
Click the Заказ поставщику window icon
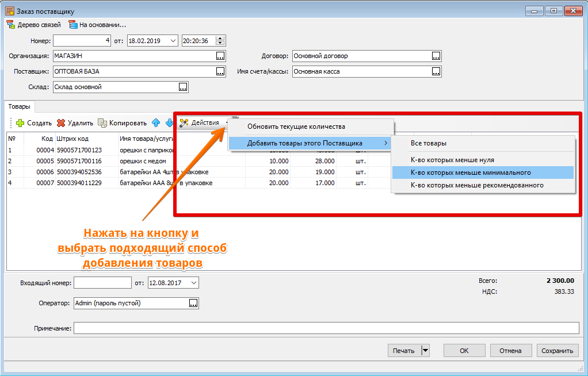(10, 11)
